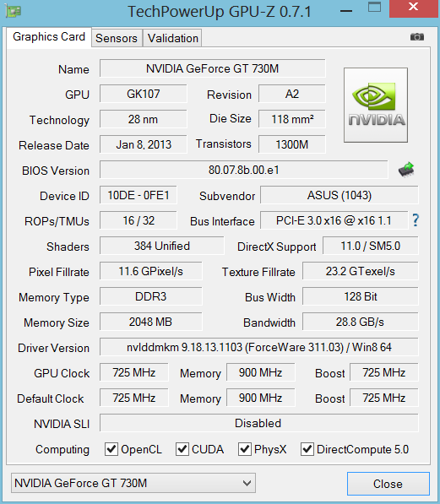Screen dimensions: 440x504
Task: Open the Validation tab
Action: point(173,38)
